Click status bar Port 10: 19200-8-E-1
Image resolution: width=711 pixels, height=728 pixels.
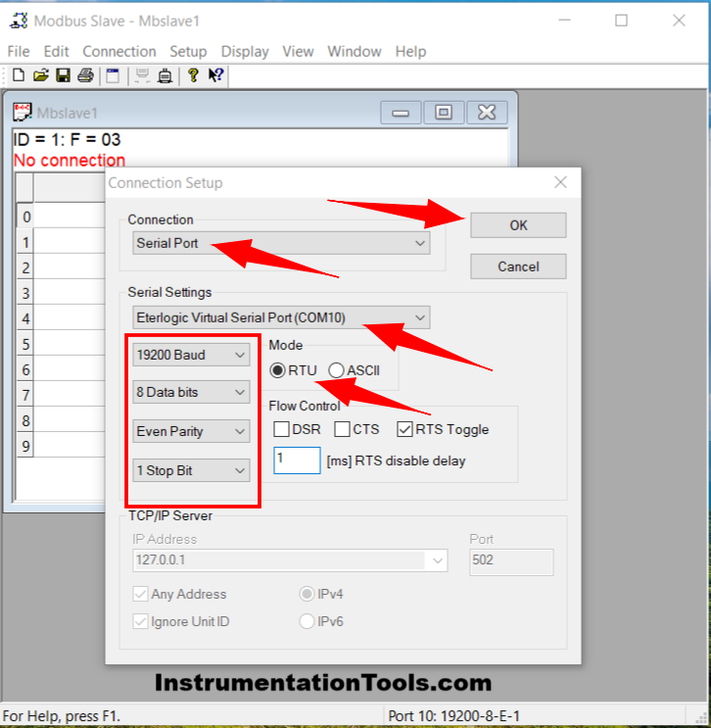tap(454, 716)
